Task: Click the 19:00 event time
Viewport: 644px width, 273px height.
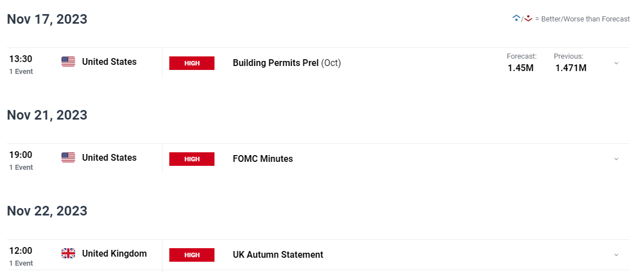Action: point(20,155)
